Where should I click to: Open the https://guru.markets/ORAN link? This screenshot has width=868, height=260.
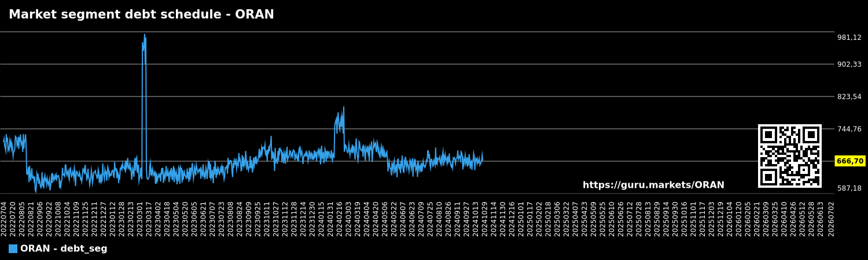click(653, 185)
